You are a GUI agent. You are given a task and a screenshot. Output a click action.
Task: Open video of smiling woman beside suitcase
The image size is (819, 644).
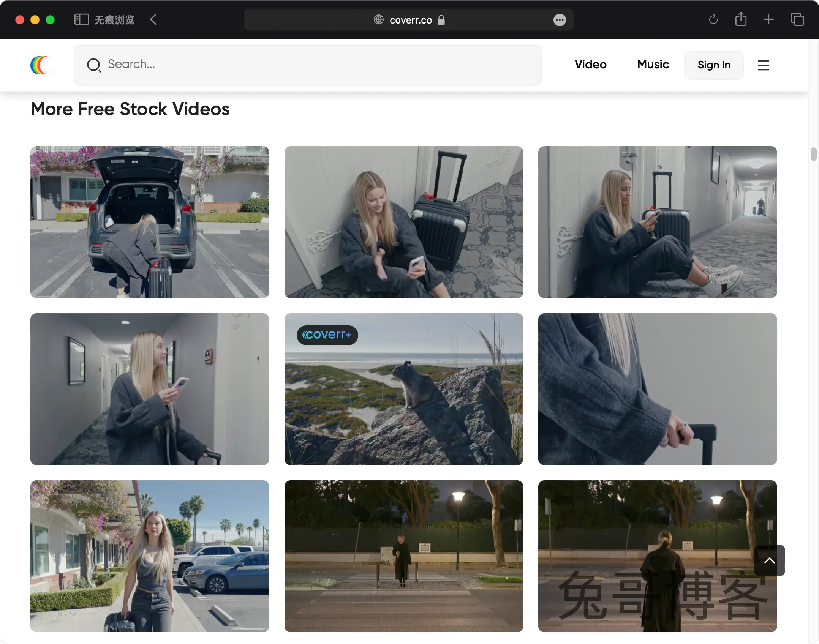click(403, 222)
